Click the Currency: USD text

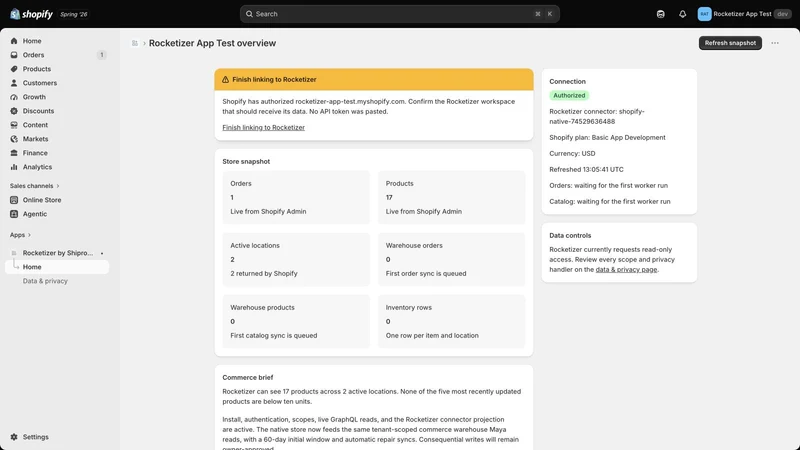[572, 154]
